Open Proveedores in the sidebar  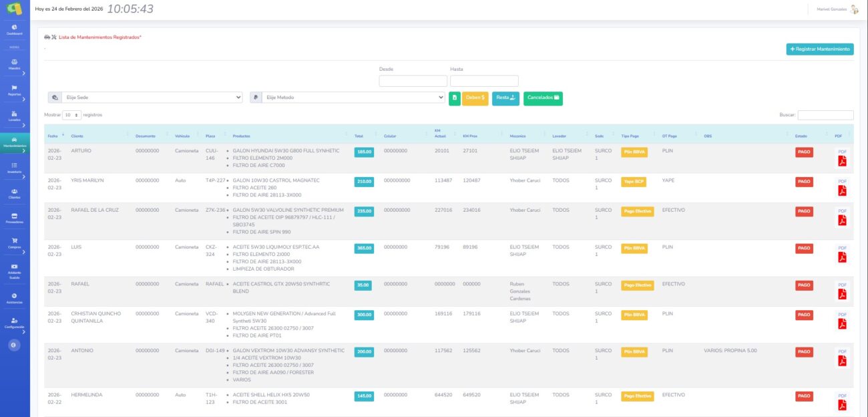click(15, 218)
